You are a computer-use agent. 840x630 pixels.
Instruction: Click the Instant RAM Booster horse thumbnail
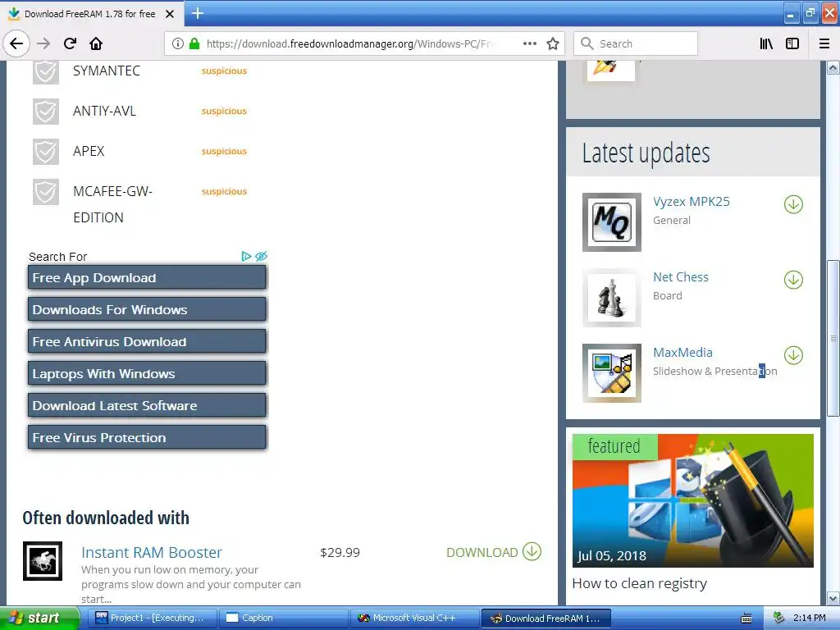coord(43,561)
